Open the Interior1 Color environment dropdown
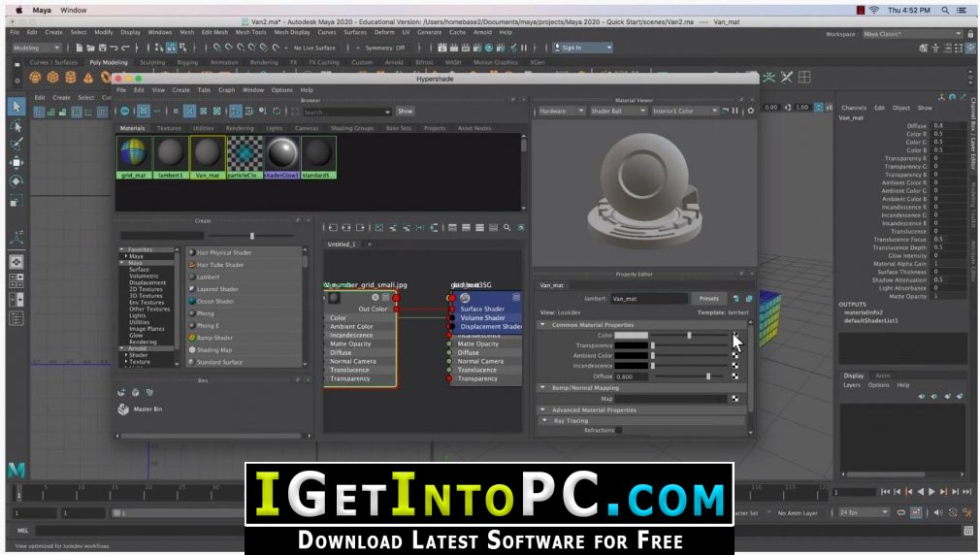Image resolution: width=980 pixels, height=555 pixels. [684, 111]
